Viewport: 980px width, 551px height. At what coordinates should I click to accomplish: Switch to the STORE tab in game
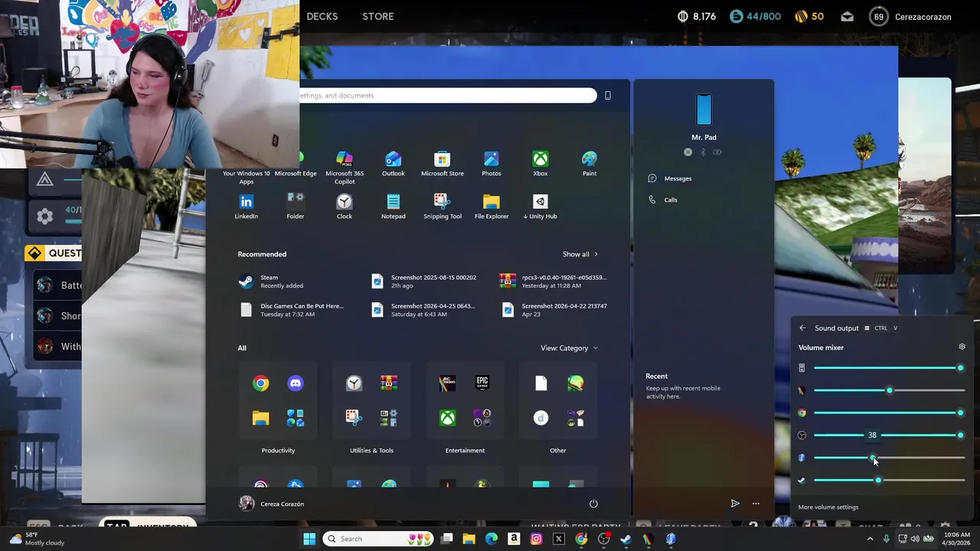click(378, 16)
